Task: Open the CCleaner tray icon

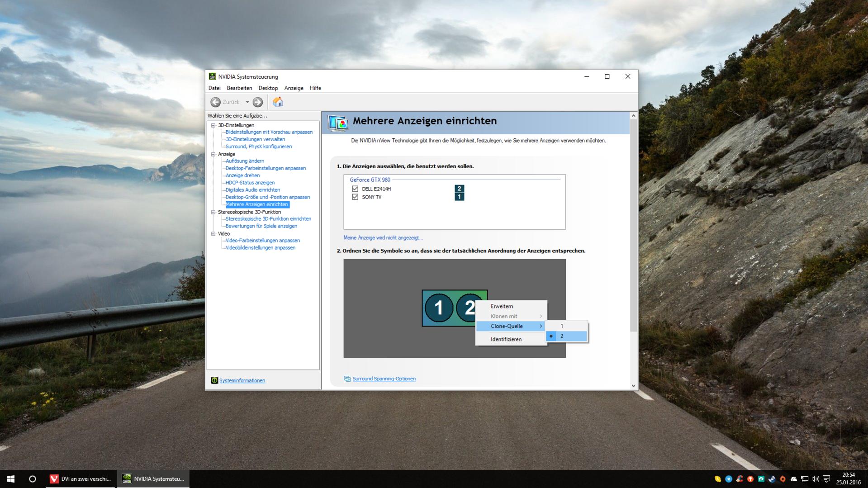Action: 739,479
